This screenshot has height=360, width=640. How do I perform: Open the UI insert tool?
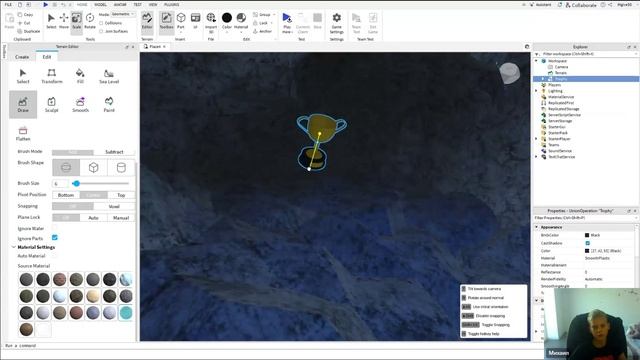(x=196, y=21)
